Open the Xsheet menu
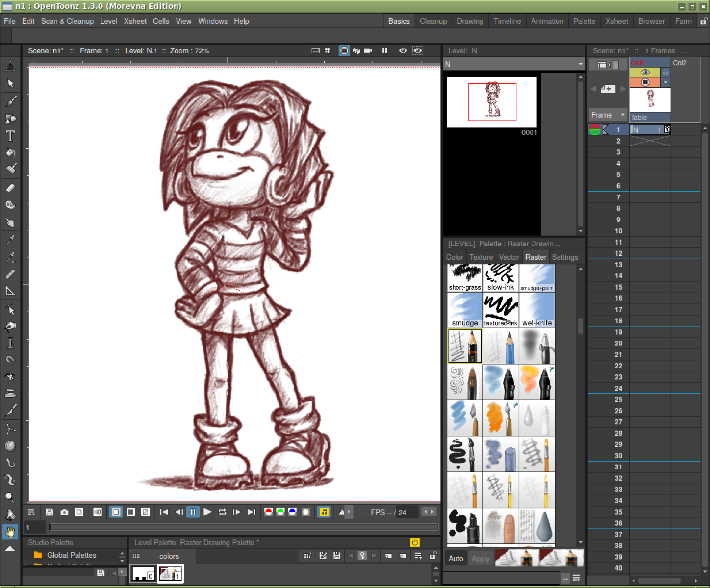Image resolution: width=710 pixels, height=588 pixels. click(x=135, y=21)
